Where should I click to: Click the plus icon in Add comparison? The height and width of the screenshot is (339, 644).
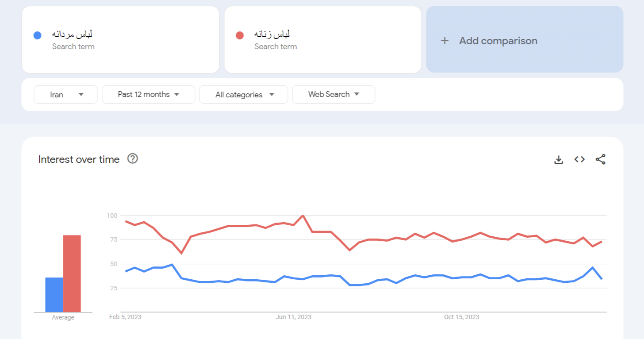pyautogui.click(x=445, y=41)
